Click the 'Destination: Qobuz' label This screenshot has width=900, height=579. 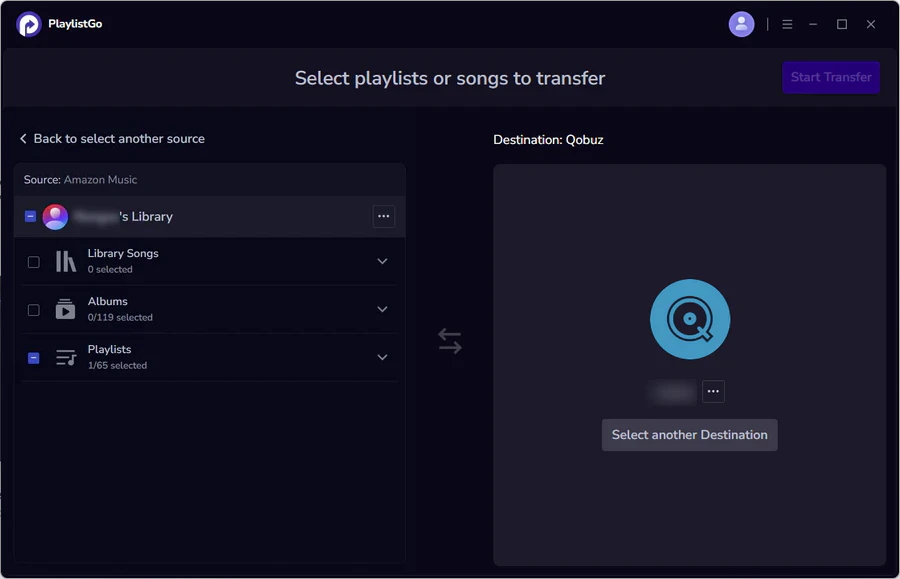tap(548, 140)
